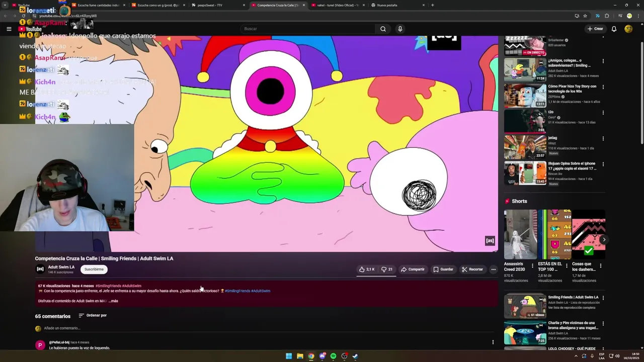Click the #SmilingFriends hashtag in description
The width and height of the screenshot is (644, 362).
tap(236, 291)
